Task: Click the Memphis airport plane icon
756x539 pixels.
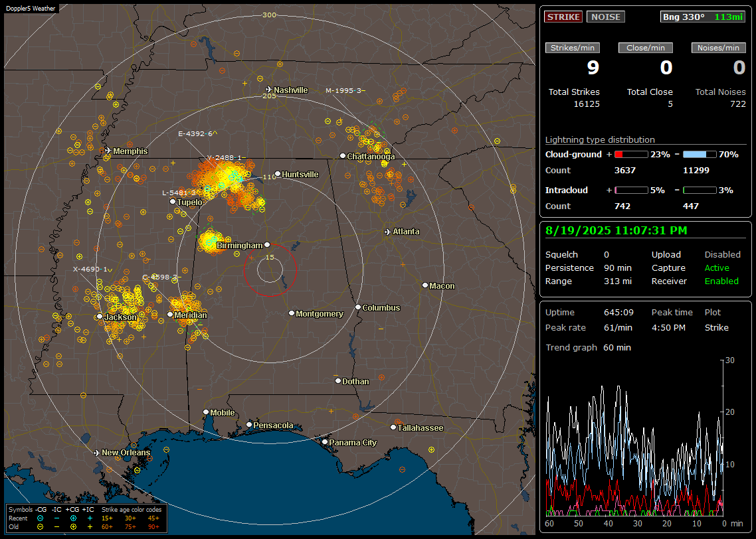Action: pos(108,151)
